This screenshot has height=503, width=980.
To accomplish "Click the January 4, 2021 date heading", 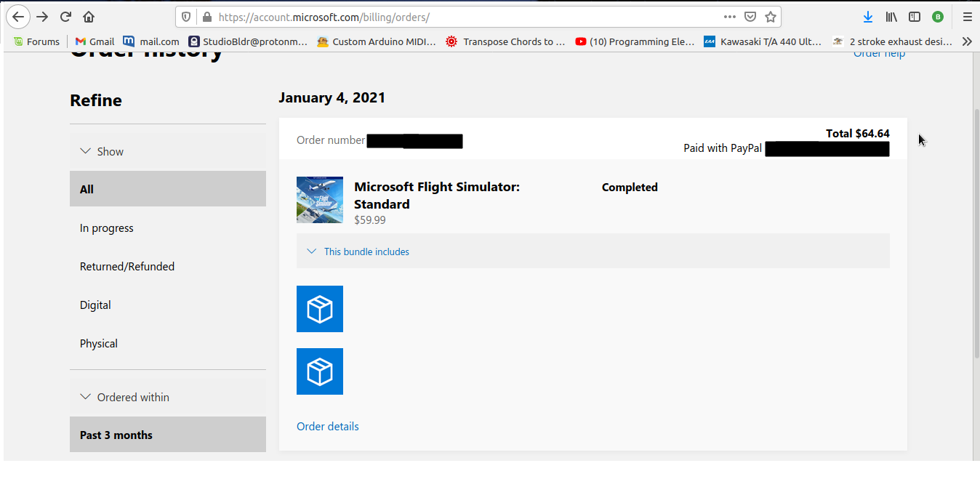I will click(332, 97).
